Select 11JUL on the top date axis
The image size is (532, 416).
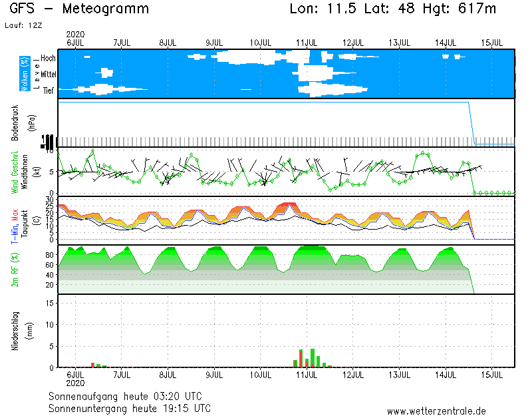point(307,43)
